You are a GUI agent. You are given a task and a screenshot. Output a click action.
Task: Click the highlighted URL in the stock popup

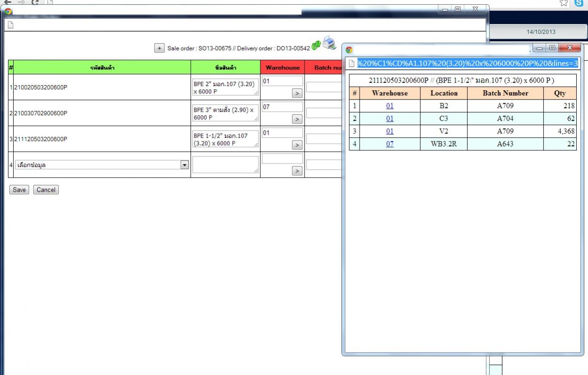[467, 63]
